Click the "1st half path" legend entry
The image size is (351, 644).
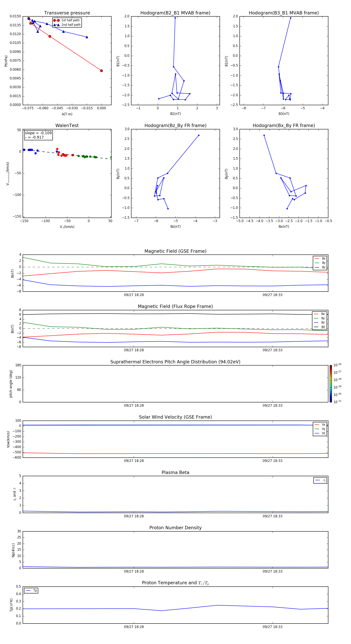[67, 20]
